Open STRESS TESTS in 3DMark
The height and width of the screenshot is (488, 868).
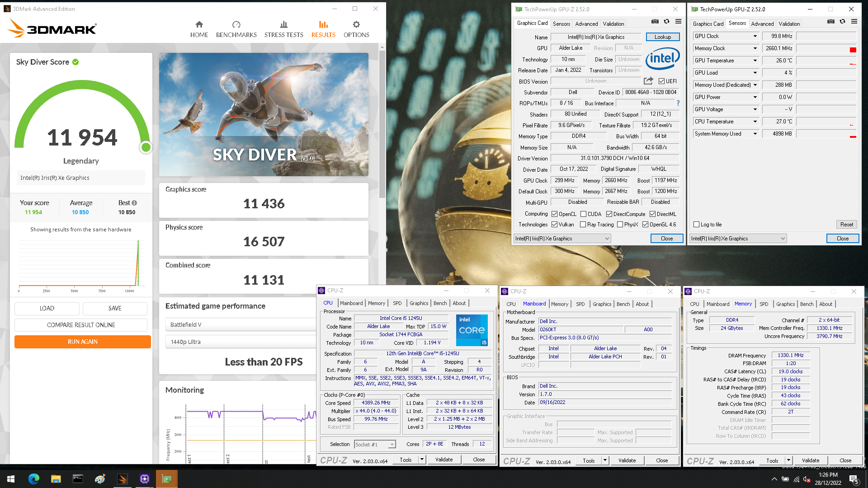point(283,29)
